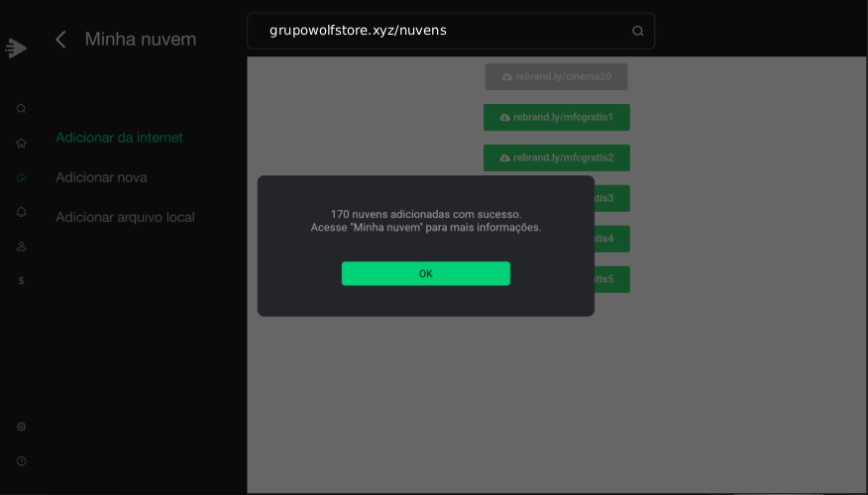Click the rebrand.ly/mfcgratis2 cloud button
The width and height of the screenshot is (868, 495).
pyautogui.click(x=556, y=157)
